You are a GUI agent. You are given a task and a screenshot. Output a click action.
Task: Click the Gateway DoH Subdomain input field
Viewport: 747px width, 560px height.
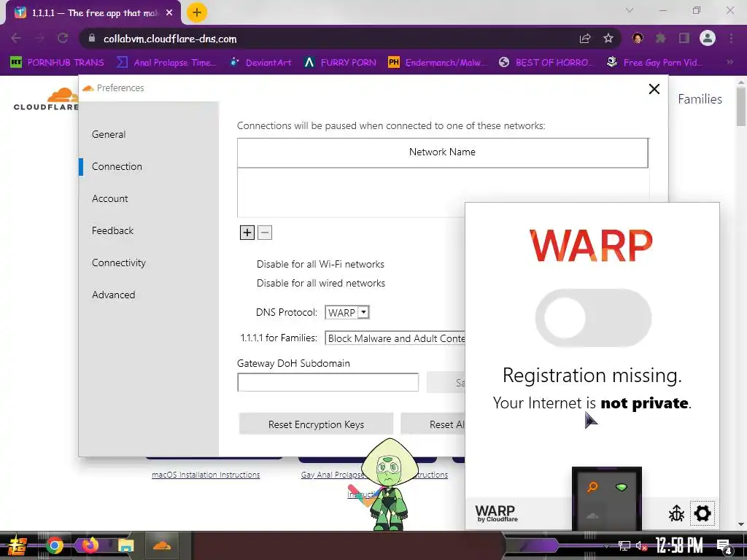pyautogui.click(x=328, y=382)
